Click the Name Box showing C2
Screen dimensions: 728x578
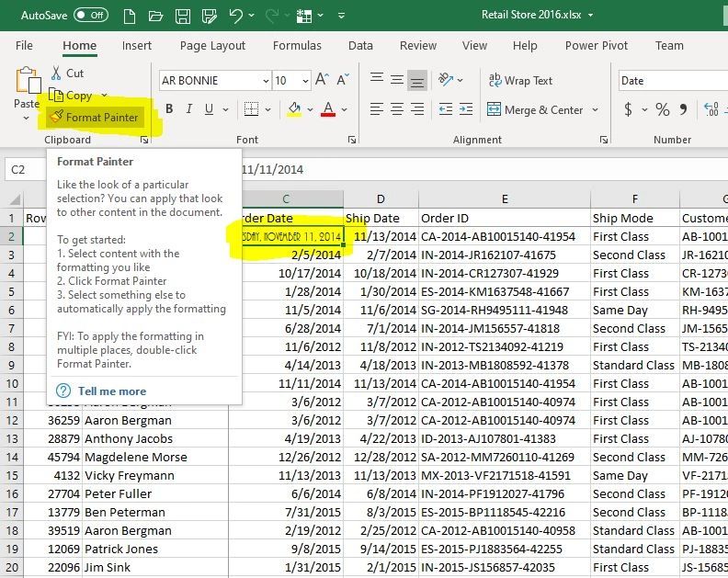coord(26,169)
